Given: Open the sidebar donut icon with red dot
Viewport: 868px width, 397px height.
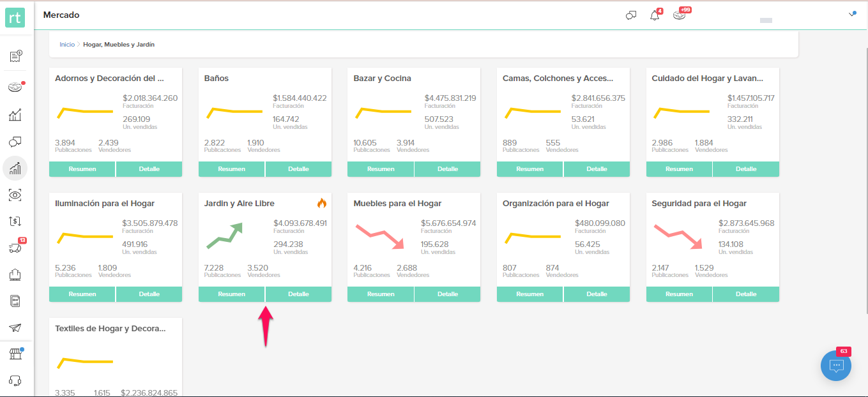Looking at the screenshot, I should click(x=15, y=87).
